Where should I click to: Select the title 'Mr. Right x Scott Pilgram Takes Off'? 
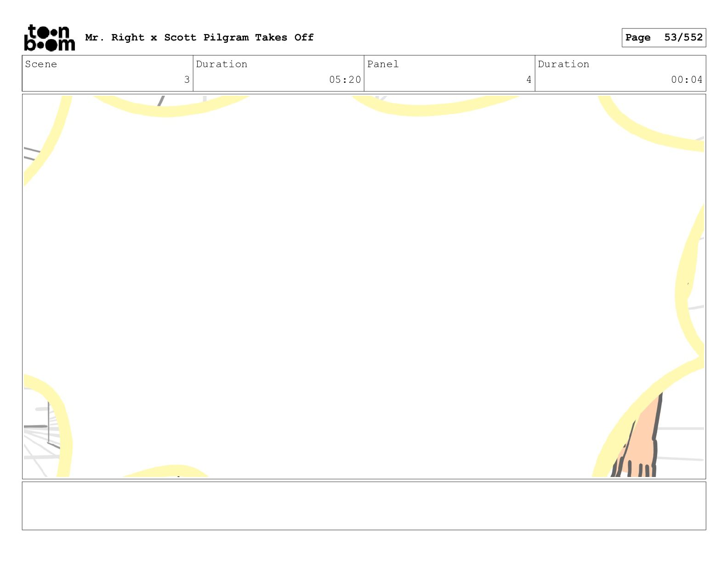pyautogui.click(x=199, y=37)
